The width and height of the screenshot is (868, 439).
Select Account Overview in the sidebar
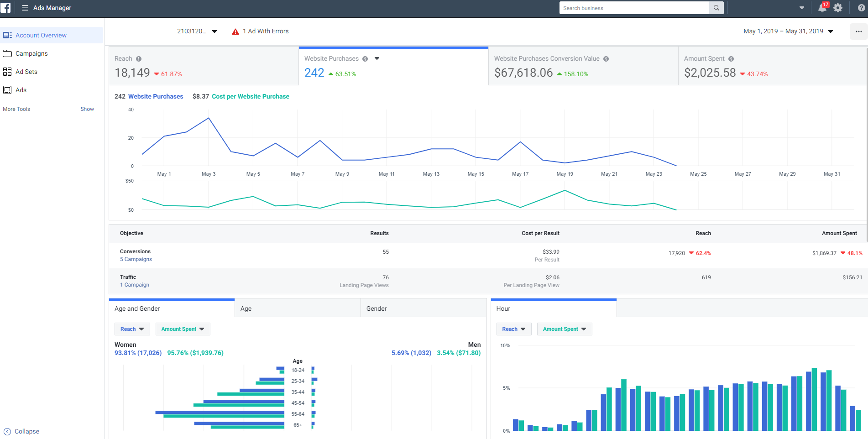click(52, 35)
